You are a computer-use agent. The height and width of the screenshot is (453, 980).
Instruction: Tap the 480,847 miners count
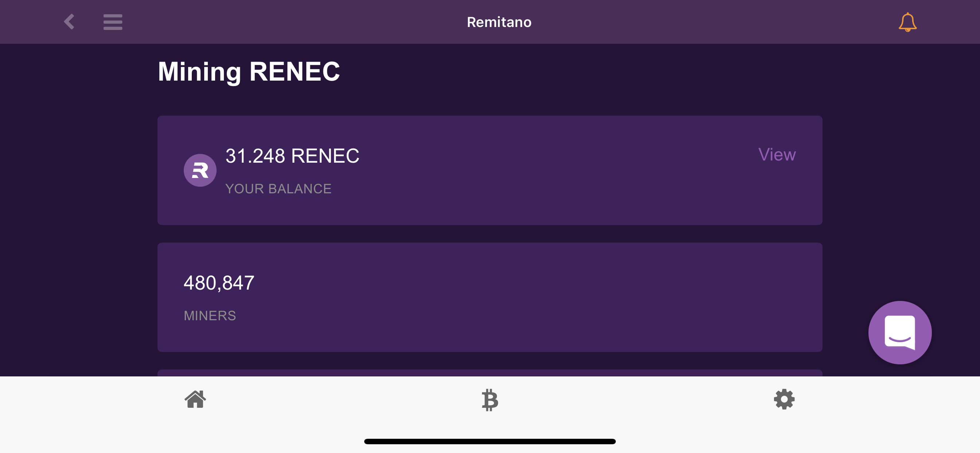pos(219,283)
